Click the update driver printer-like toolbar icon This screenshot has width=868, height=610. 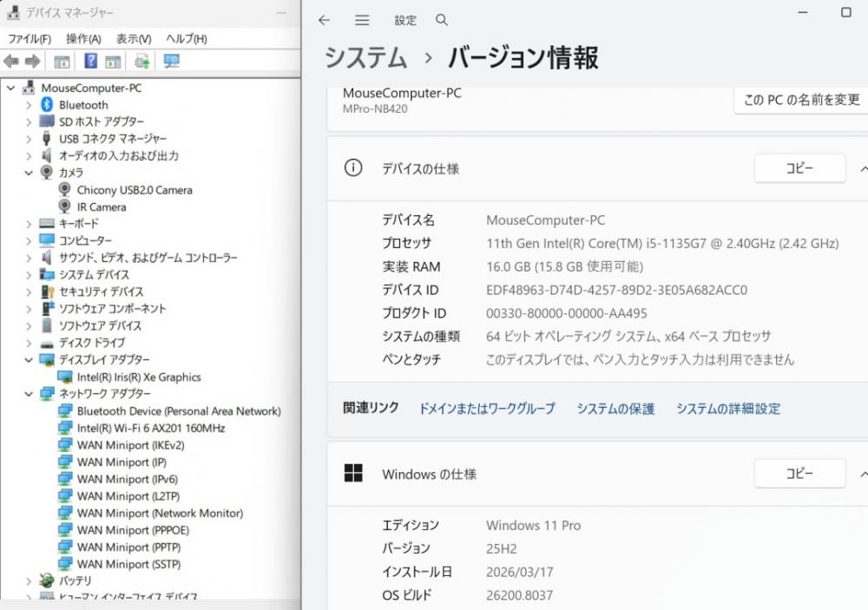coord(142,62)
